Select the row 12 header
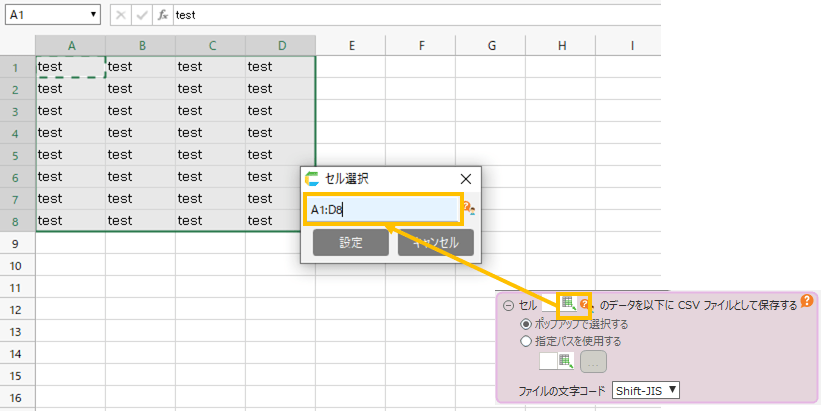The height and width of the screenshot is (411, 821). tap(17, 310)
